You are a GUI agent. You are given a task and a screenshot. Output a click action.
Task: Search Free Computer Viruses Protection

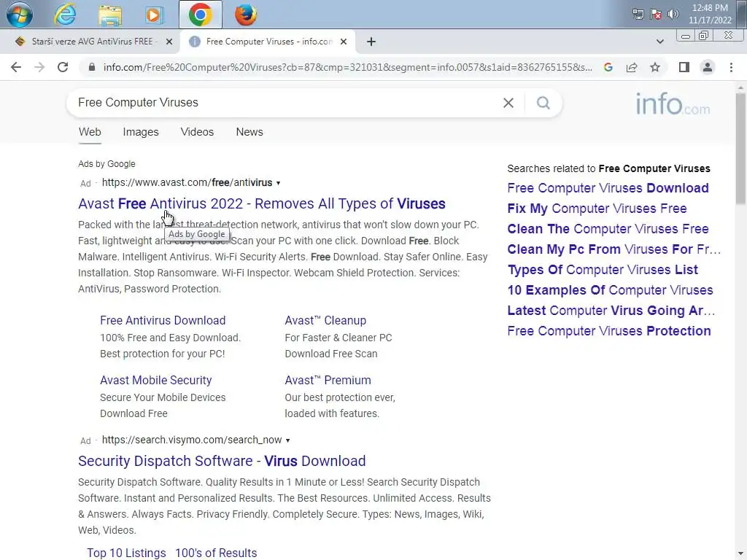point(609,332)
